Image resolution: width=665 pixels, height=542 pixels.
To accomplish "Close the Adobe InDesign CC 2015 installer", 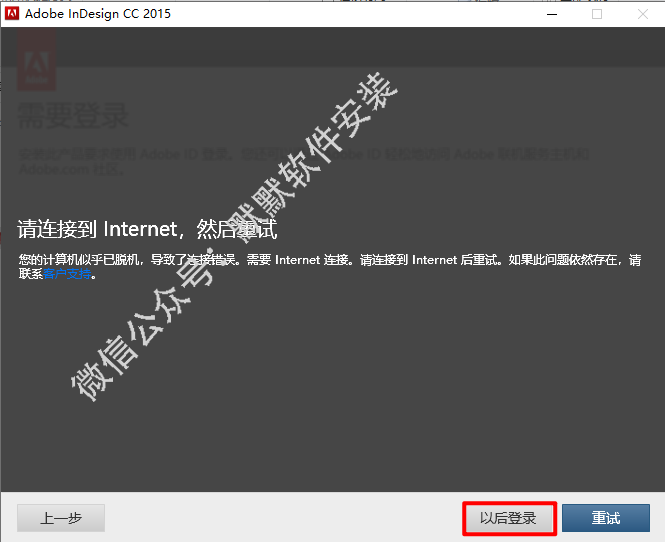I will [643, 14].
